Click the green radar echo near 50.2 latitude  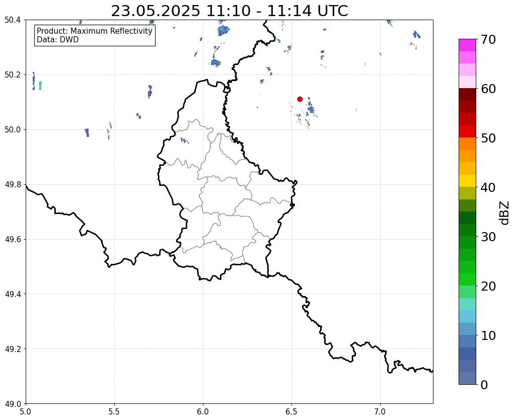pyautogui.click(x=40, y=86)
